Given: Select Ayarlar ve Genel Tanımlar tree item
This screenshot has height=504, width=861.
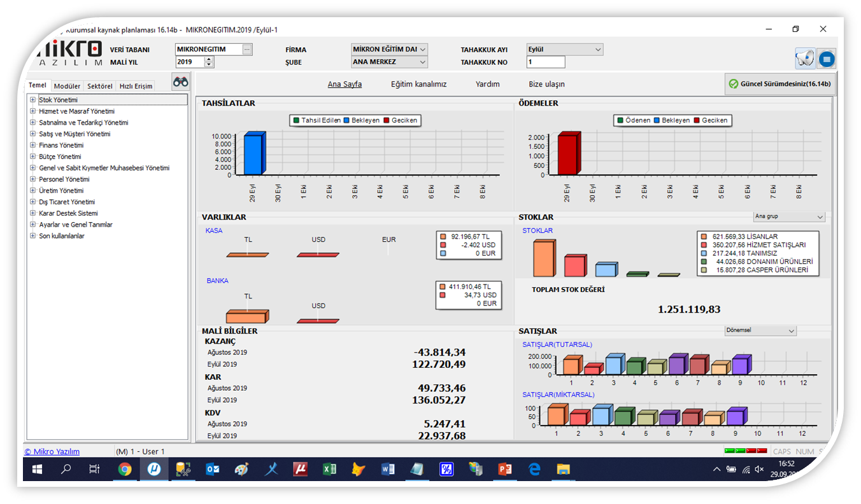Looking at the screenshot, I should pos(76,225).
